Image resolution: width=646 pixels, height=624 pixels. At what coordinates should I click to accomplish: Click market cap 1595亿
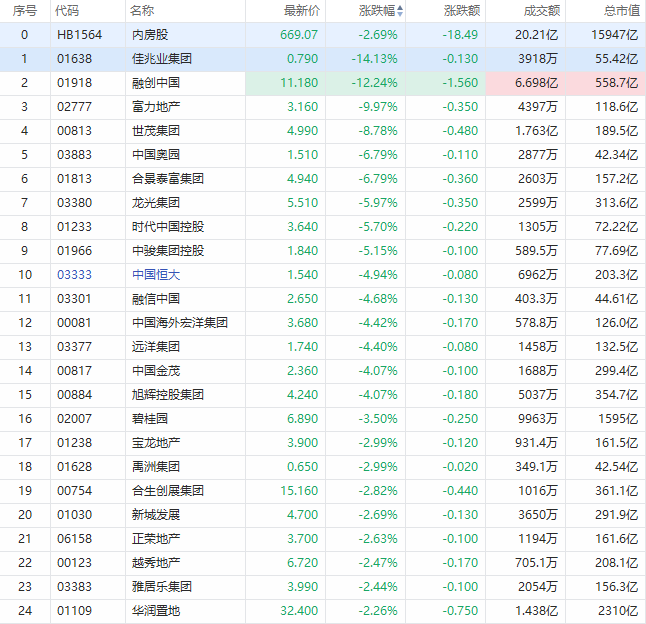coord(618,418)
